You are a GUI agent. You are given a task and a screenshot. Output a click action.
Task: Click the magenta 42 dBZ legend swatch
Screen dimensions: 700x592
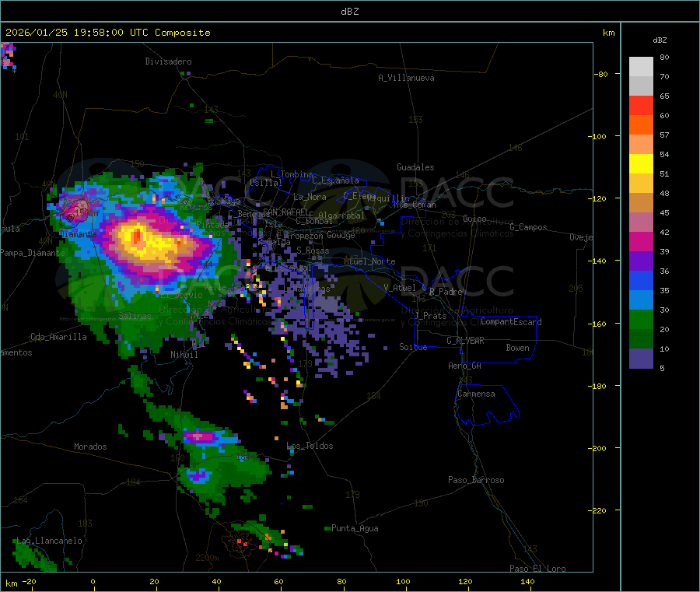641,241
